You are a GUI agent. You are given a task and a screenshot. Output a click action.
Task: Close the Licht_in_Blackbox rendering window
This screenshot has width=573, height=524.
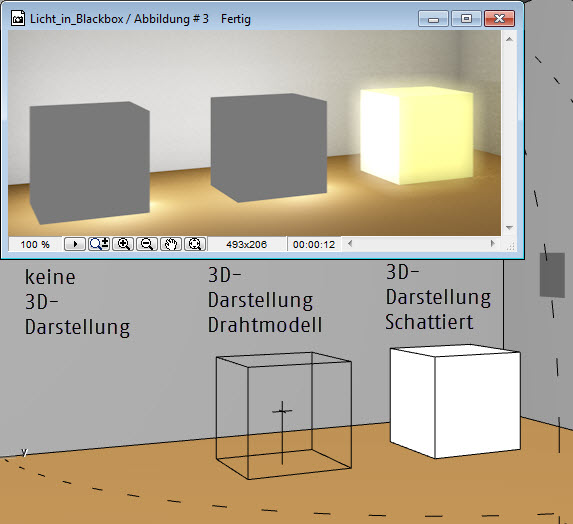click(x=499, y=18)
